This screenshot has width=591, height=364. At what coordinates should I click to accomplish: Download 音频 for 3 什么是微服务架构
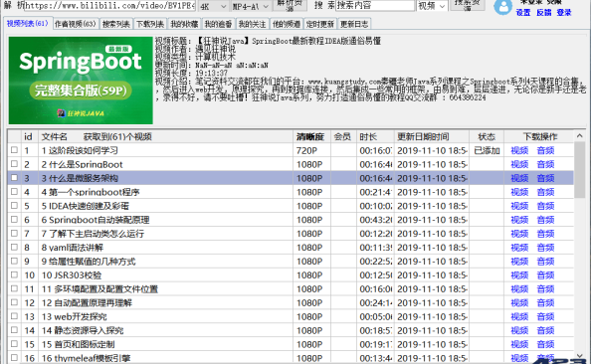coord(545,178)
